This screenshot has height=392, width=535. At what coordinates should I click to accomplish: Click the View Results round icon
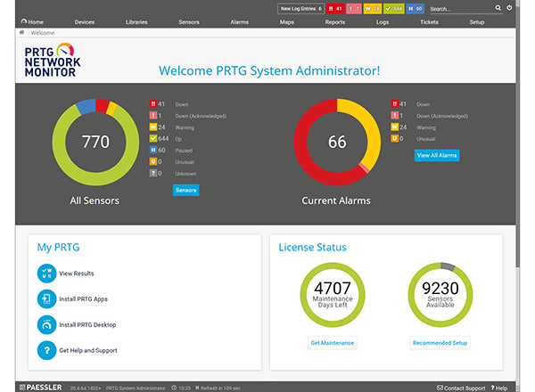coord(46,274)
